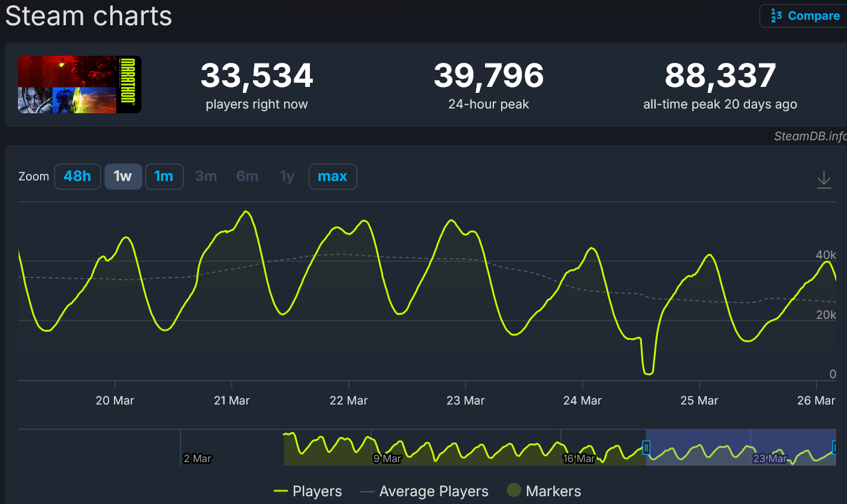Click the 22 Mar axis label
Screen dimensions: 847x504
(348, 400)
